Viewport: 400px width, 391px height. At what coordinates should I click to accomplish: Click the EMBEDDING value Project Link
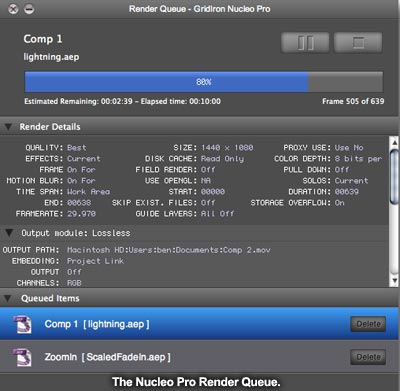point(95,261)
